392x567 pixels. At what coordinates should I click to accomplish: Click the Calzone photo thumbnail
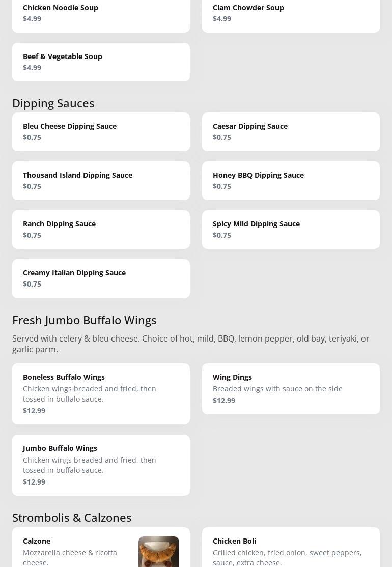(x=158, y=552)
